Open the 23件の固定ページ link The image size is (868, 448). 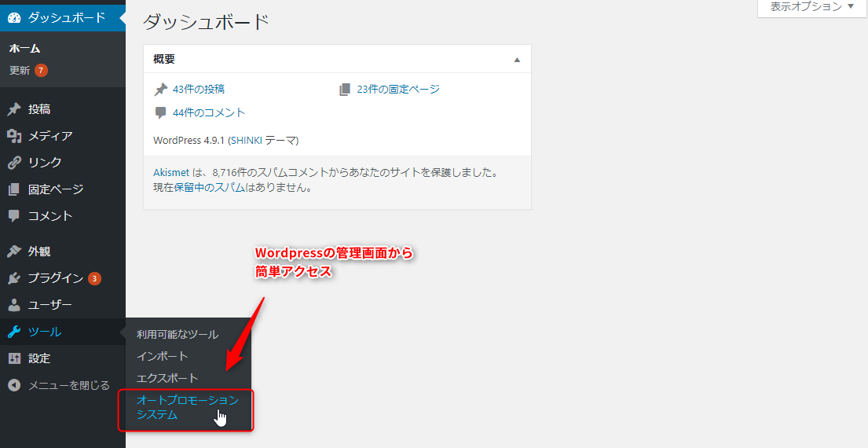click(x=398, y=89)
